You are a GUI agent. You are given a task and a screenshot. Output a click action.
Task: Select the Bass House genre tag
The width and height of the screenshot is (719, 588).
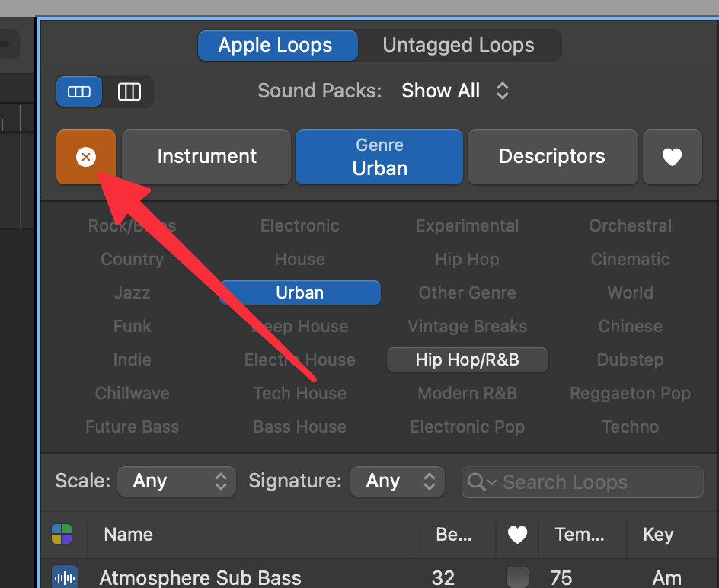click(x=300, y=427)
